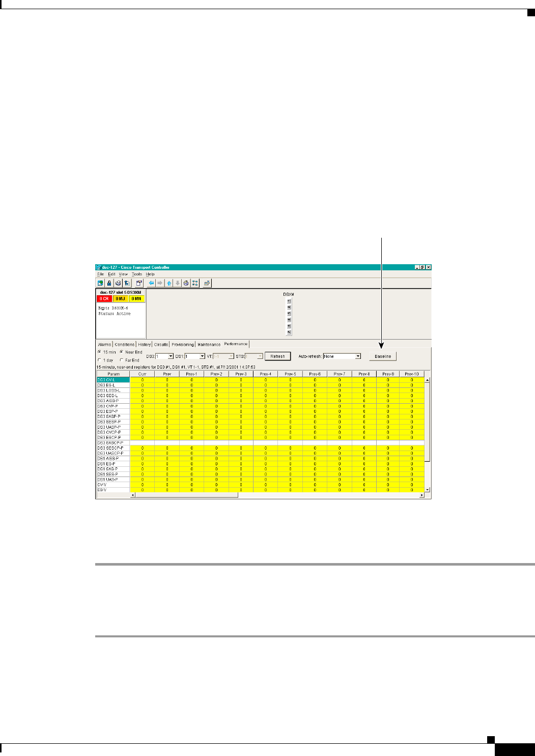Open the DS3 dropdown

(x=164, y=356)
